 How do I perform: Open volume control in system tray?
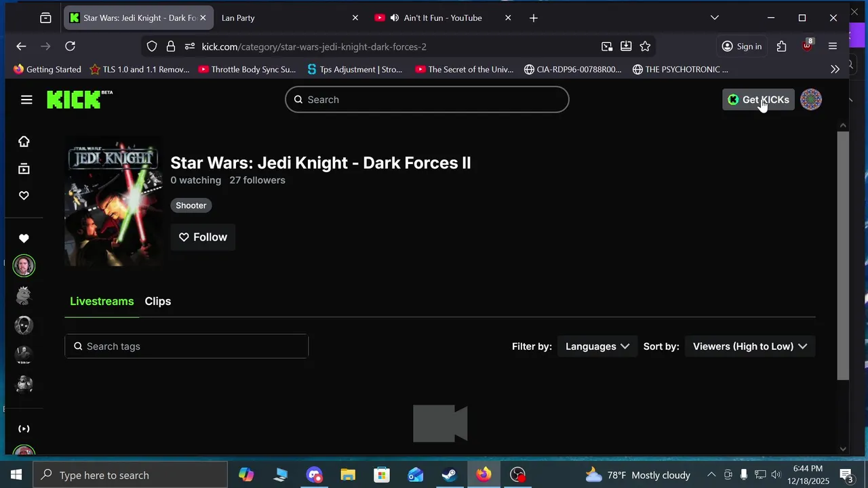[x=776, y=475]
